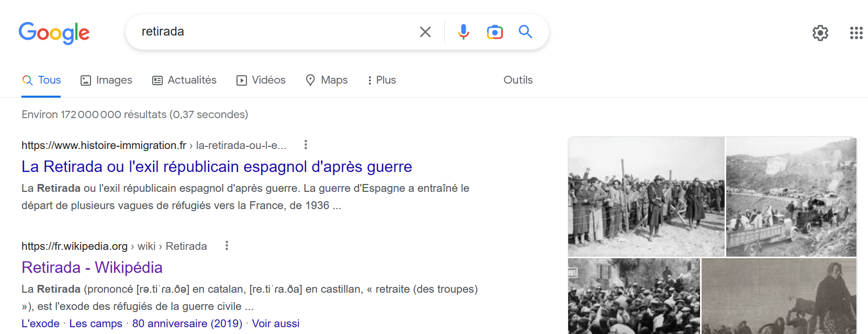This screenshot has height=334, width=868.
Task: Switch to the Images tab
Action: [106, 80]
